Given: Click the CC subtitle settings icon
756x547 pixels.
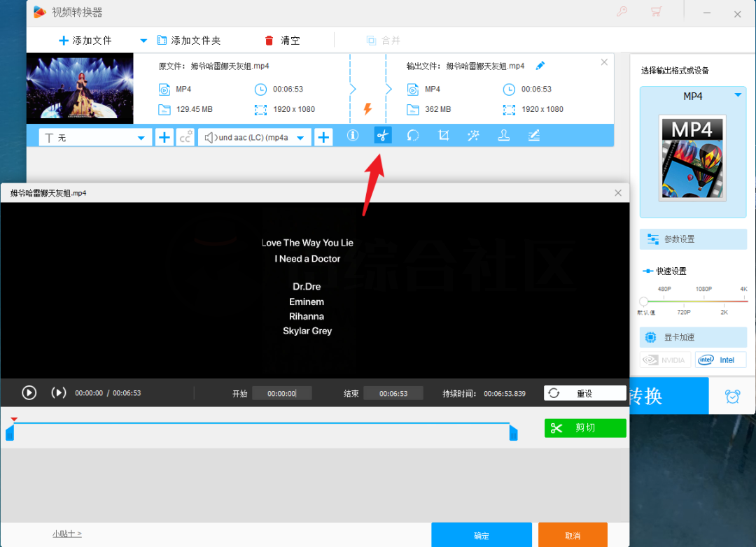Looking at the screenshot, I should pos(185,137).
